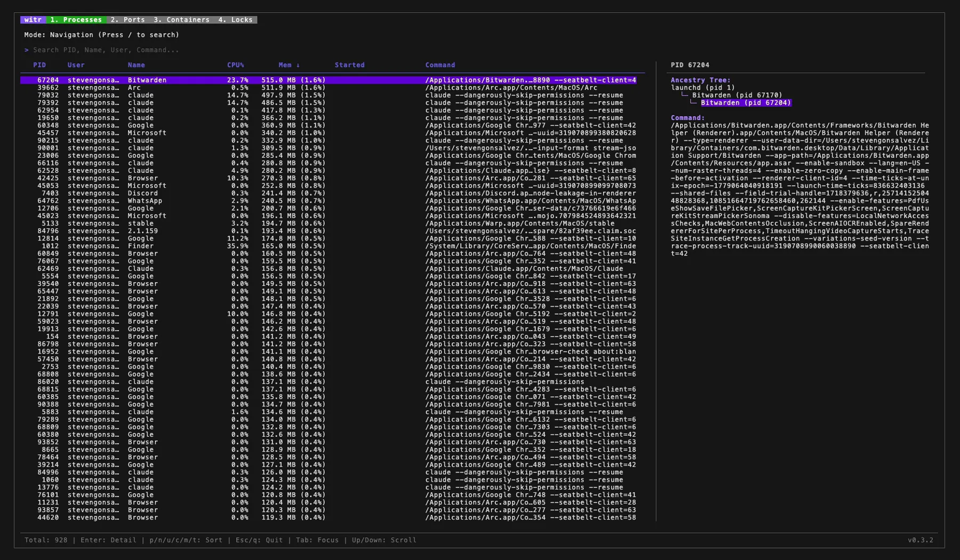Select Google process row PID 8665
This screenshot has width=960, height=560.
pos(332,450)
